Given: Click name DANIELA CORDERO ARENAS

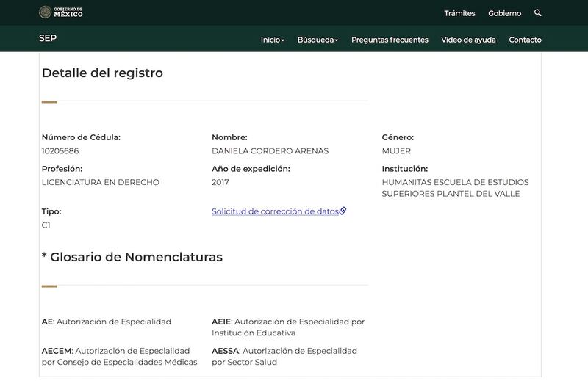Looking at the screenshot, I should pyautogui.click(x=270, y=151).
